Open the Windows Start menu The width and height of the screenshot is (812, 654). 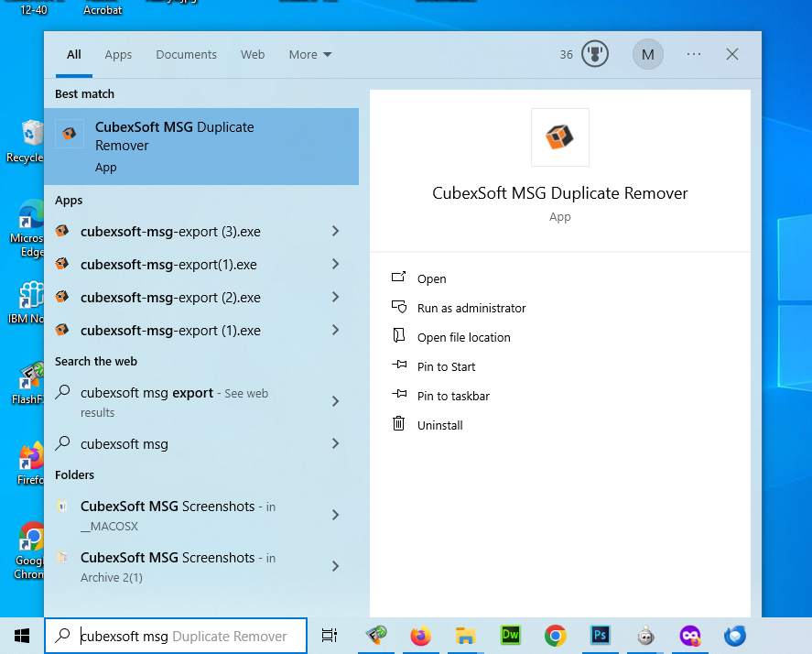pos(22,636)
